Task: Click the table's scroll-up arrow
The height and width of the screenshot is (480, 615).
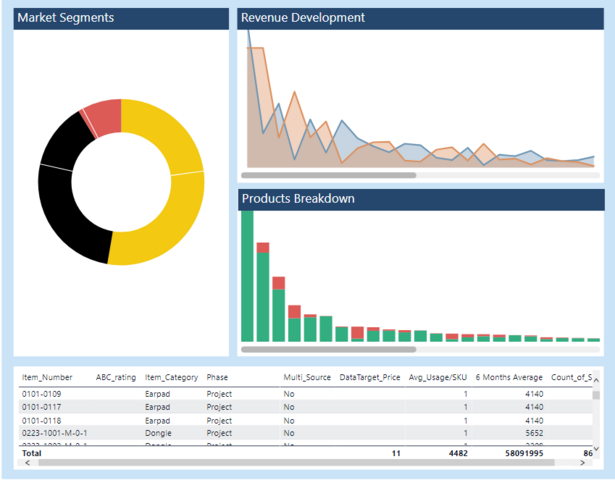Action: pyautogui.click(x=597, y=379)
